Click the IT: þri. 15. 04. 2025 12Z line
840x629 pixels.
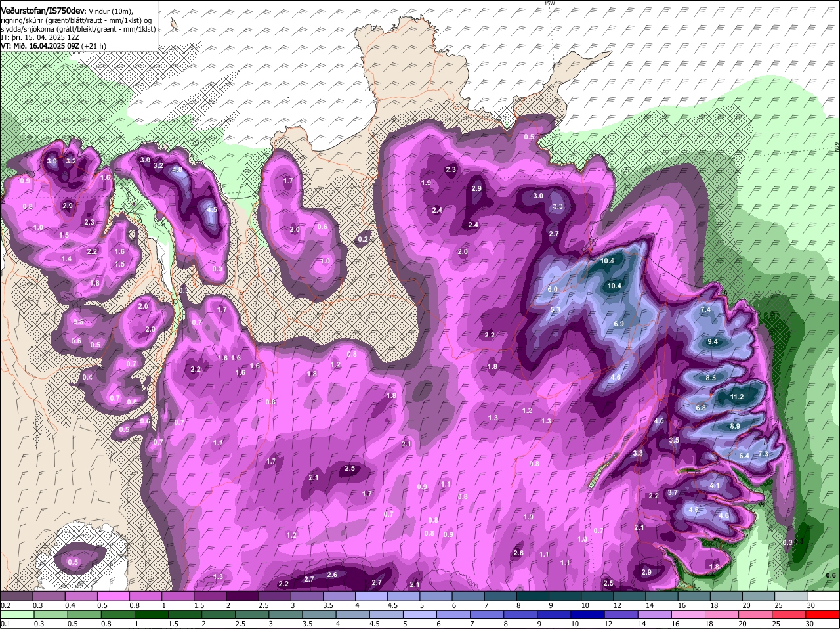40,37
